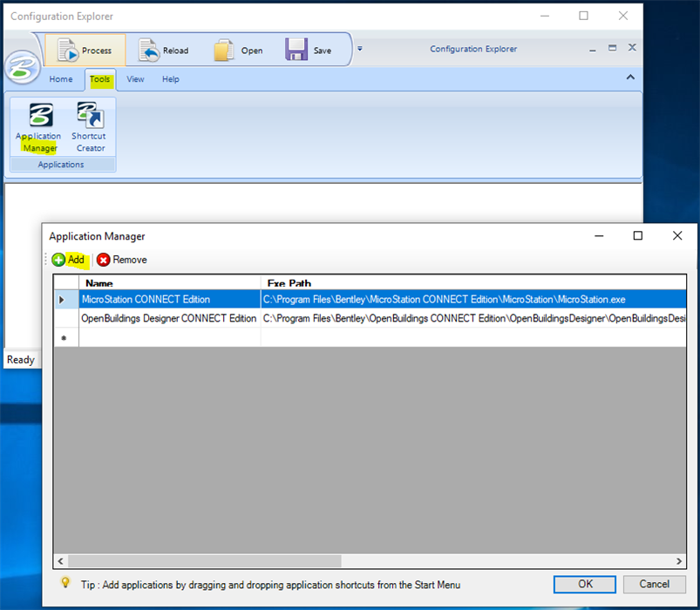The height and width of the screenshot is (610, 700).
Task: Open the Help ribbon tab
Action: [x=171, y=79]
